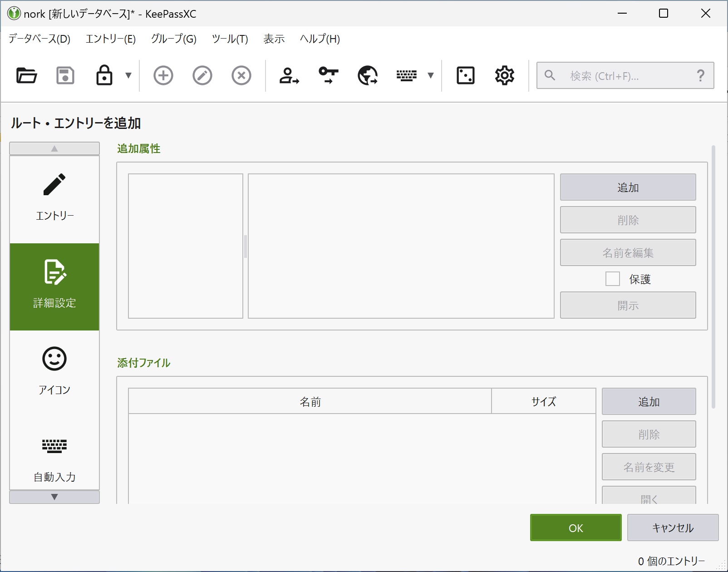
Task: Click inside the search field
Action: point(622,75)
